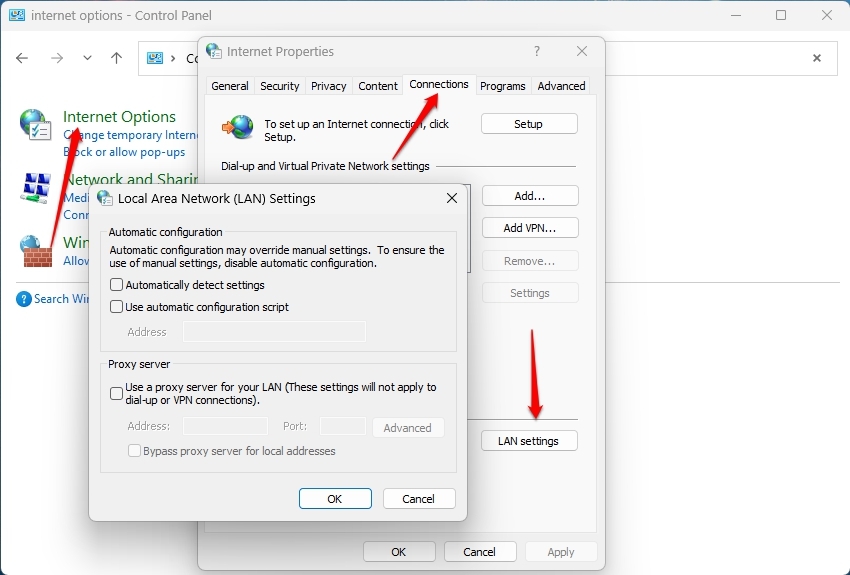The width and height of the screenshot is (850, 575).
Task: Maximize the Control Panel window
Action: [x=781, y=15]
